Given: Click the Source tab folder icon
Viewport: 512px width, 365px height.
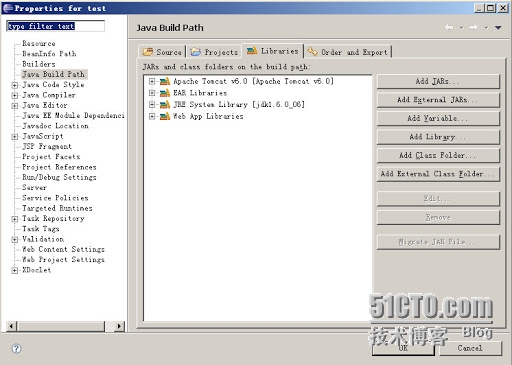Looking at the screenshot, I should 148,52.
